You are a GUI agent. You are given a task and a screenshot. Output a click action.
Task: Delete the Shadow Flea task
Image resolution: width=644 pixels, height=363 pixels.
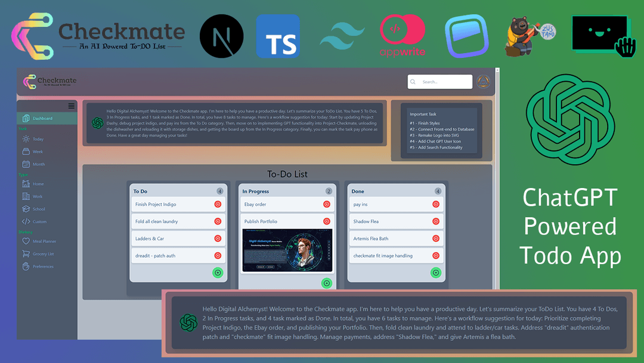(x=436, y=222)
